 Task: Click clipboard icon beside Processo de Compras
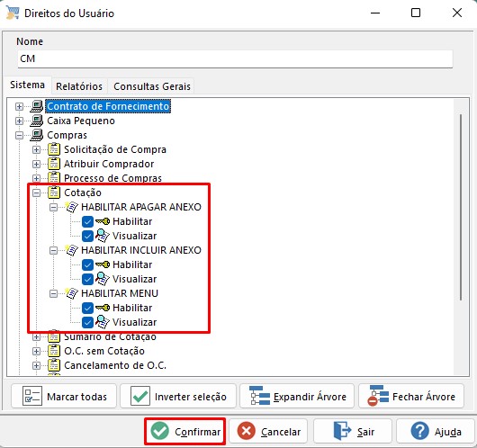(x=54, y=177)
